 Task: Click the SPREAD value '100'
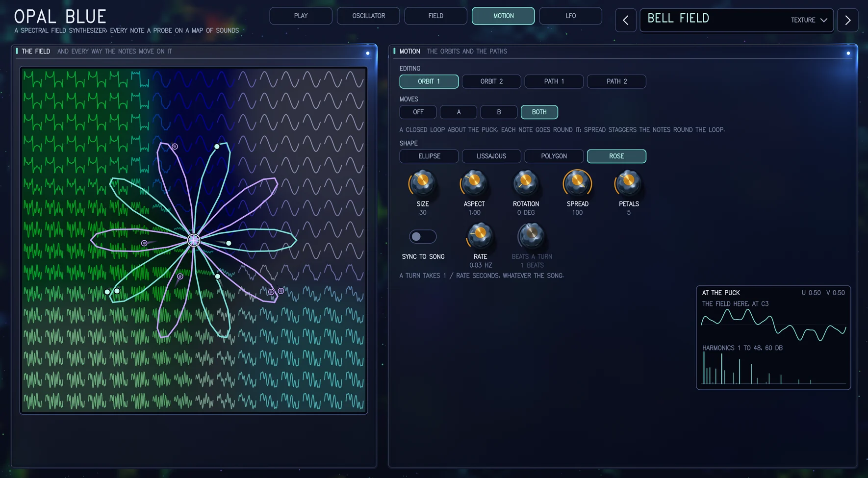577,213
